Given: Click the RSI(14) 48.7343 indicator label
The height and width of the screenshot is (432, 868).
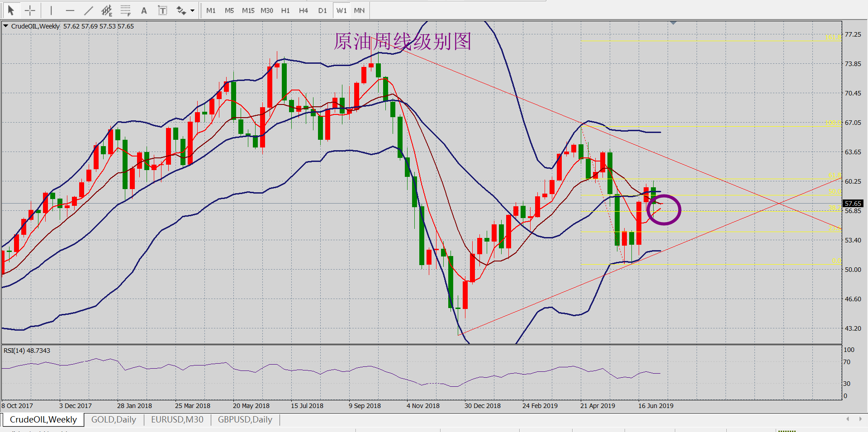Looking at the screenshot, I should point(27,351).
